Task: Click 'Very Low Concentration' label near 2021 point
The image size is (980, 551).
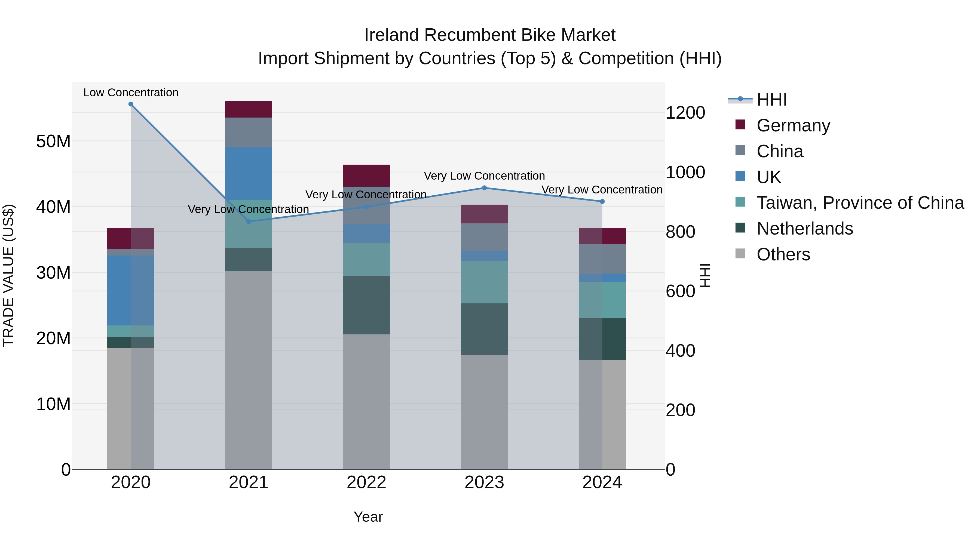Action: pyautogui.click(x=249, y=209)
